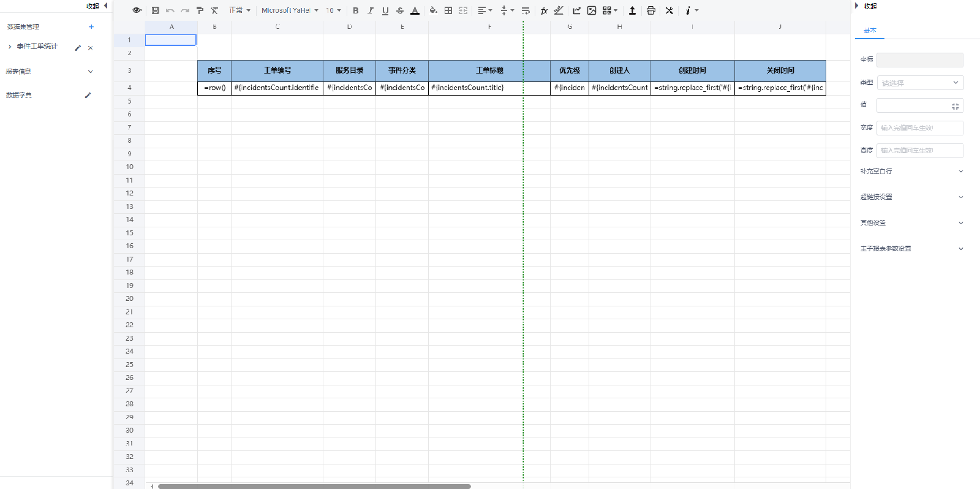Open the info i dropdown
This screenshot has height=489, width=980.
(x=692, y=10)
